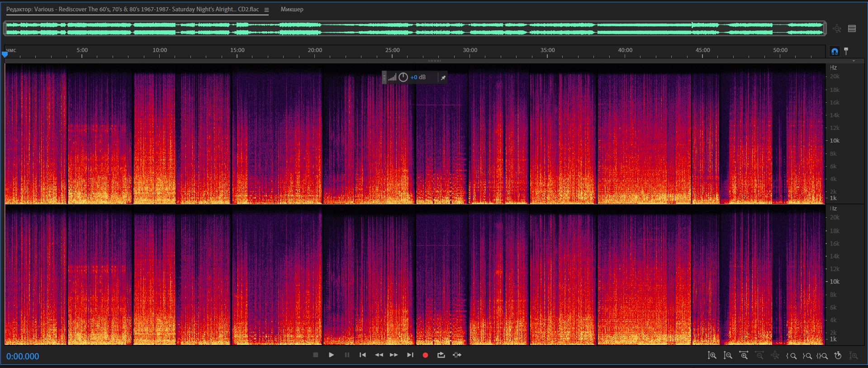The width and height of the screenshot is (868, 368).
Task: Expand the small arrow above the Hz scale
Action: point(854,61)
